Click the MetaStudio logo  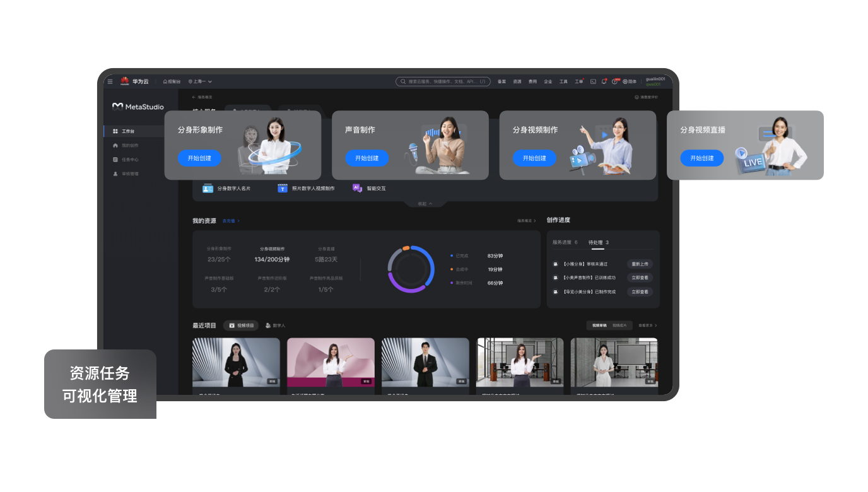(x=138, y=107)
